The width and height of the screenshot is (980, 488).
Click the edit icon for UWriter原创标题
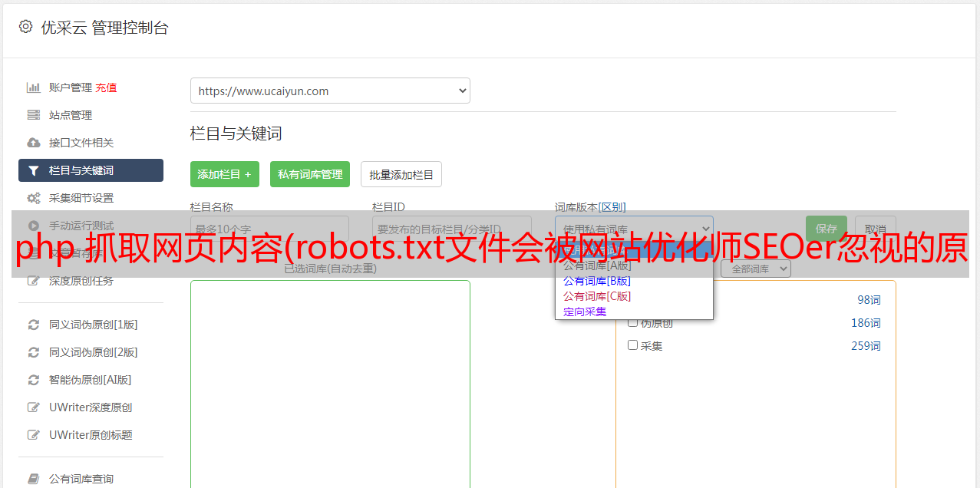pos(34,435)
